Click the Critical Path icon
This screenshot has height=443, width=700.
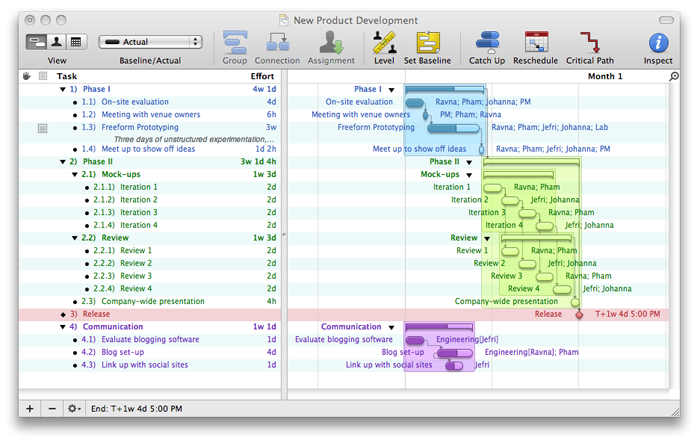tap(590, 43)
